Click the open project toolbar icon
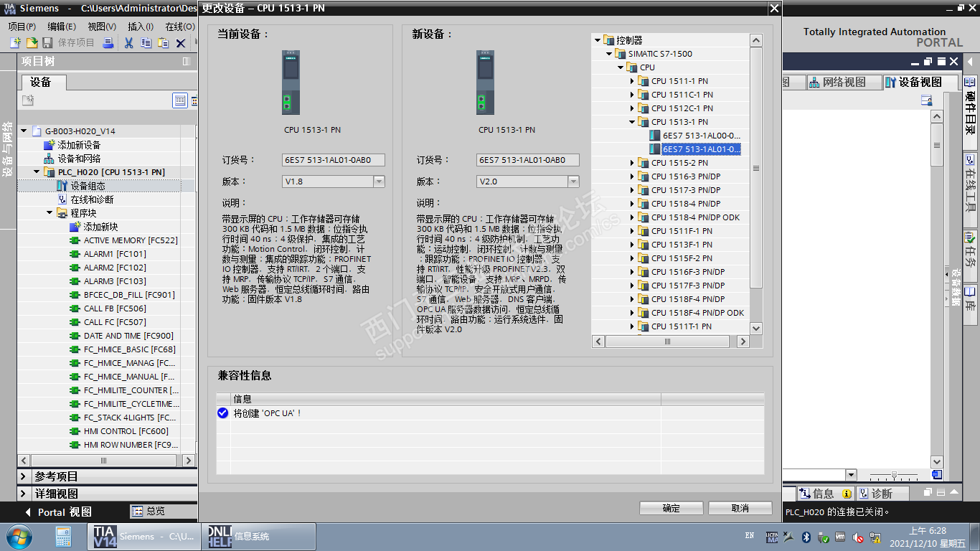 pyautogui.click(x=32, y=43)
